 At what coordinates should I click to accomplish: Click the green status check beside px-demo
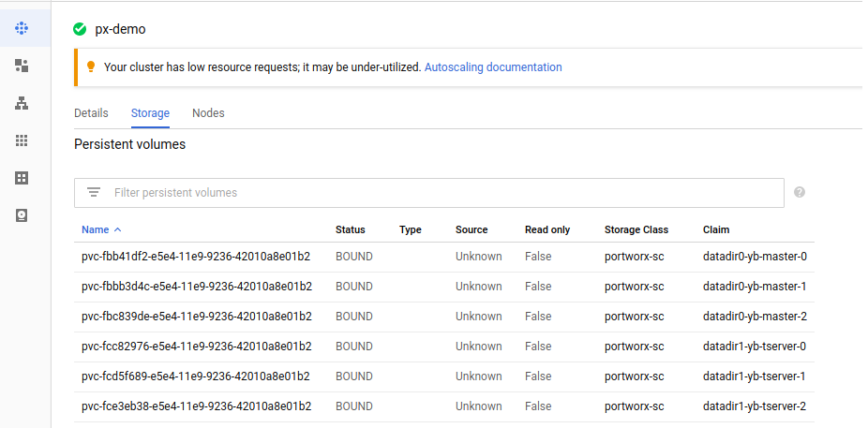click(80, 29)
